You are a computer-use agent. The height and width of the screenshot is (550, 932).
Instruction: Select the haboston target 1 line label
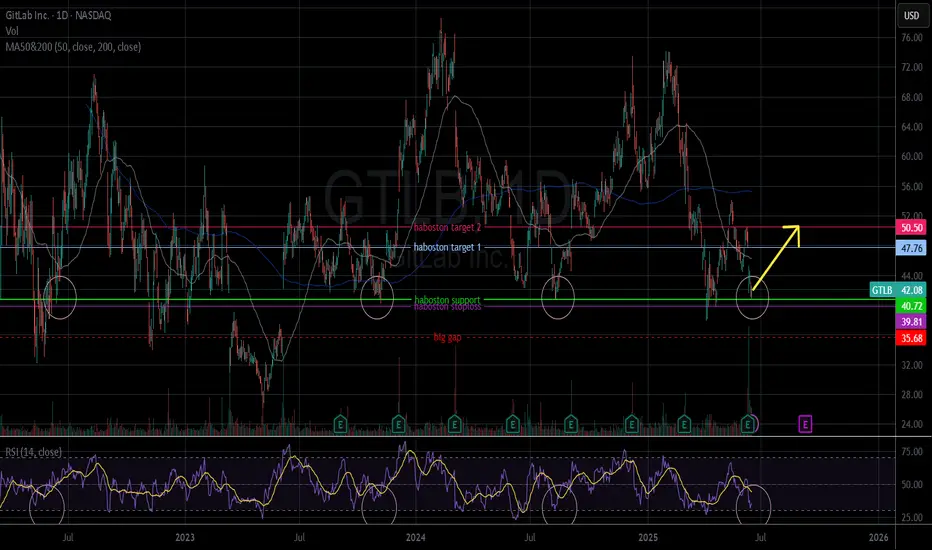click(447, 247)
